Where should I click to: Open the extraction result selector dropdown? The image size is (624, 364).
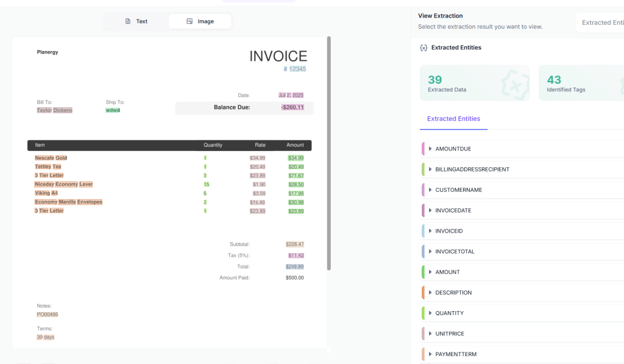pyautogui.click(x=600, y=23)
